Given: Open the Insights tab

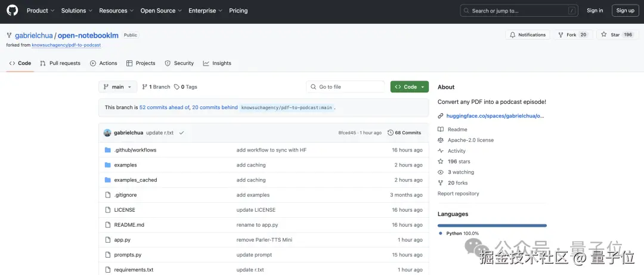Looking at the screenshot, I should [x=217, y=63].
